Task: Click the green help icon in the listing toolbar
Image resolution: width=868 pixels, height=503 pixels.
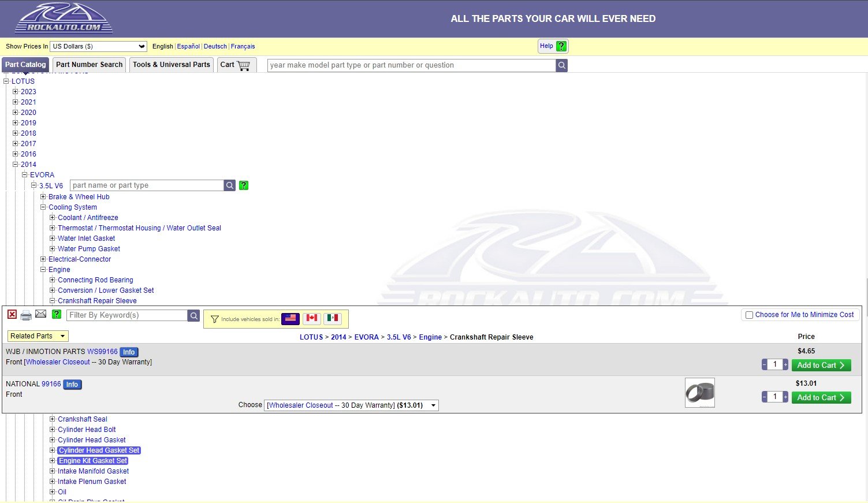Action: [56, 314]
